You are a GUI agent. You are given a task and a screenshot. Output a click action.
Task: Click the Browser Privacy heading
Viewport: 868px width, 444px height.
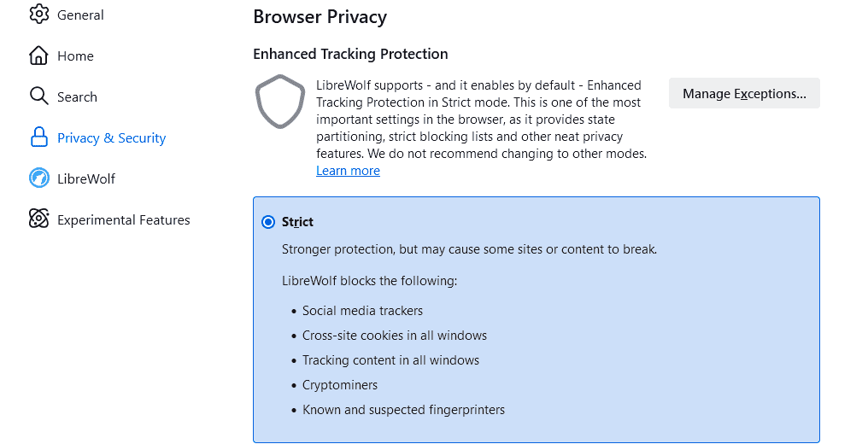[320, 17]
